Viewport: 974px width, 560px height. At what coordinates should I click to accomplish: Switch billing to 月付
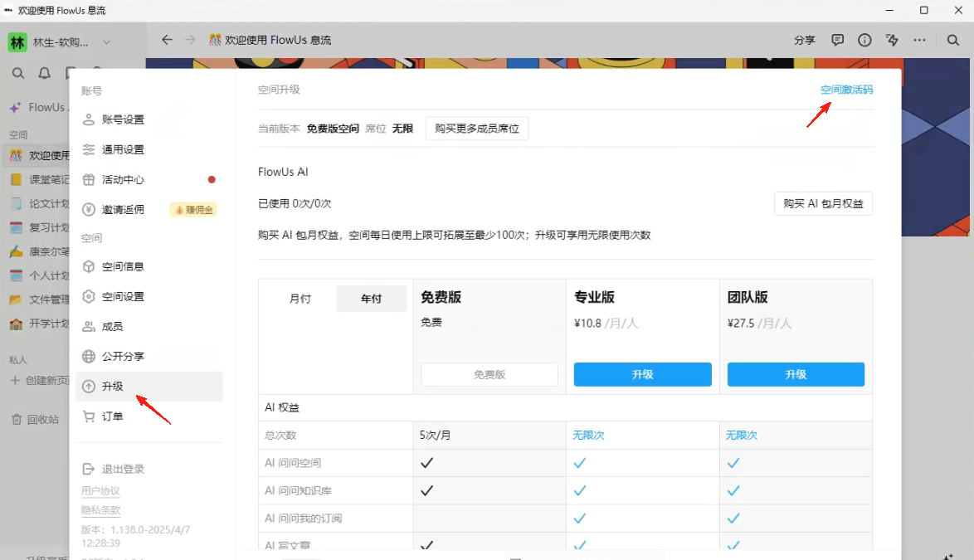300,299
